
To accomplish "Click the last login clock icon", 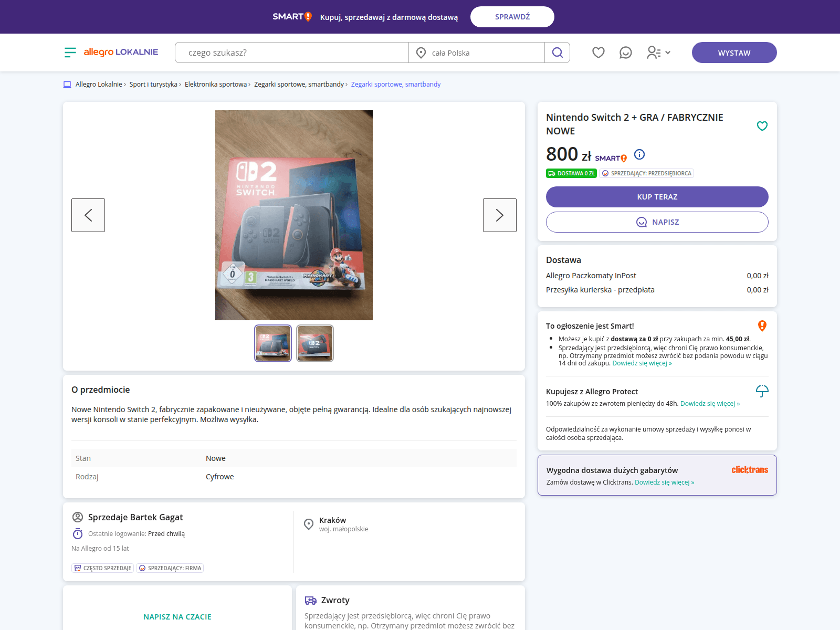I will click(78, 534).
